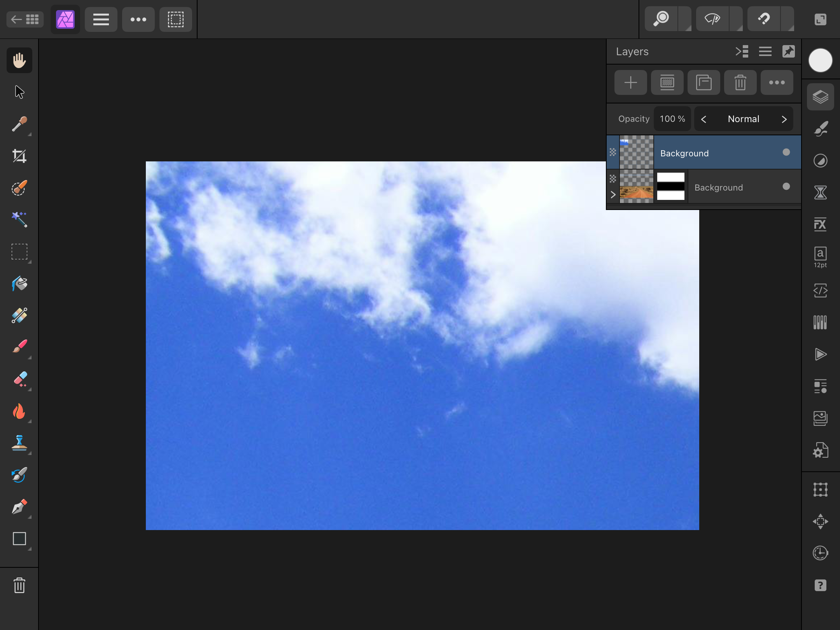
Task: Select the Crop tool
Action: click(x=19, y=156)
